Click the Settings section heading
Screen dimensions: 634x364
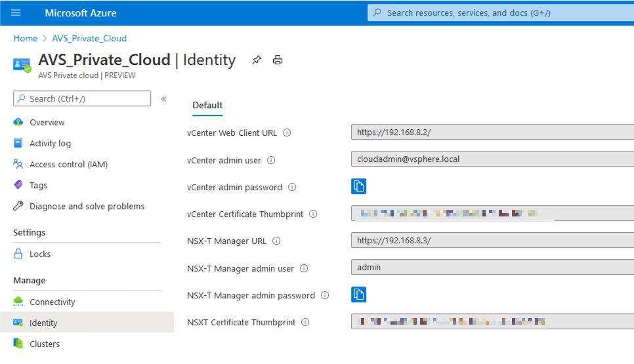coord(29,233)
